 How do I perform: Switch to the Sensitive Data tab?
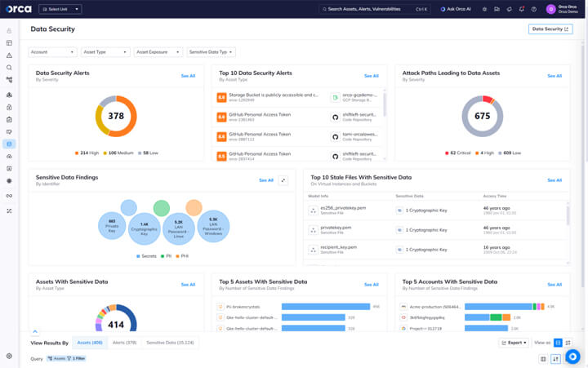170,343
